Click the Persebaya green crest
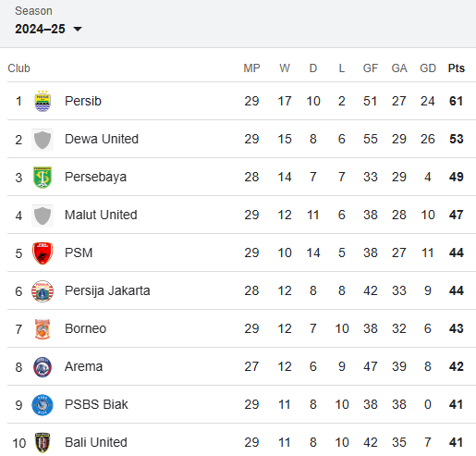 [43, 178]
